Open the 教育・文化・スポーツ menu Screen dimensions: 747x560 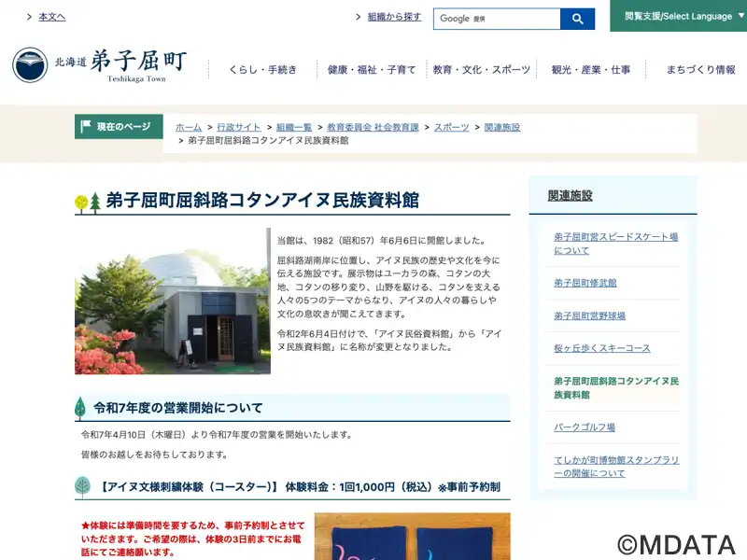pos(481,69)
